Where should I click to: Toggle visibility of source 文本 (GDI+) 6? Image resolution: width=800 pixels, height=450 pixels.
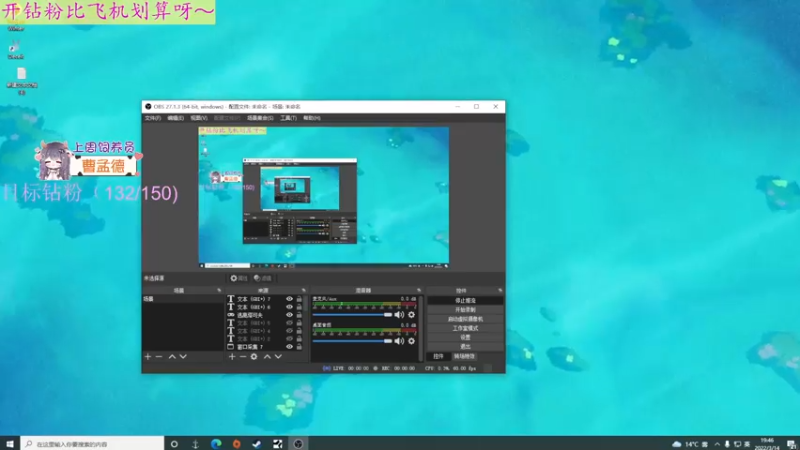[x=289, y=307]
